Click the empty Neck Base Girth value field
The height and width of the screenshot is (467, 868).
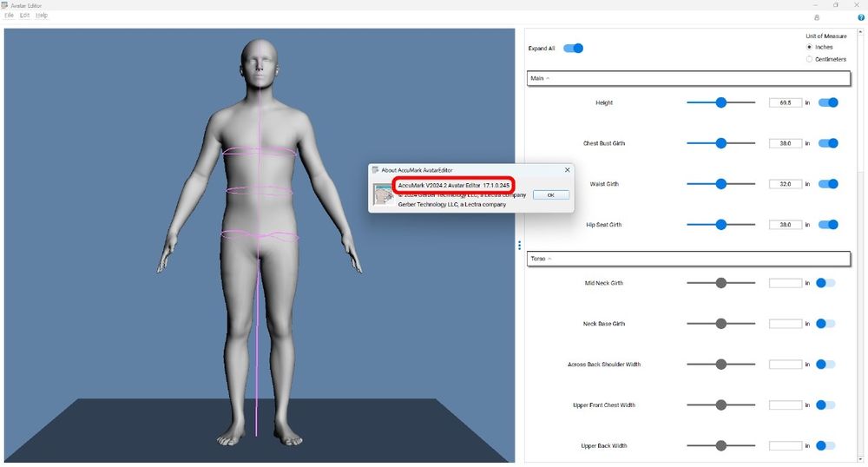point(786,324)
